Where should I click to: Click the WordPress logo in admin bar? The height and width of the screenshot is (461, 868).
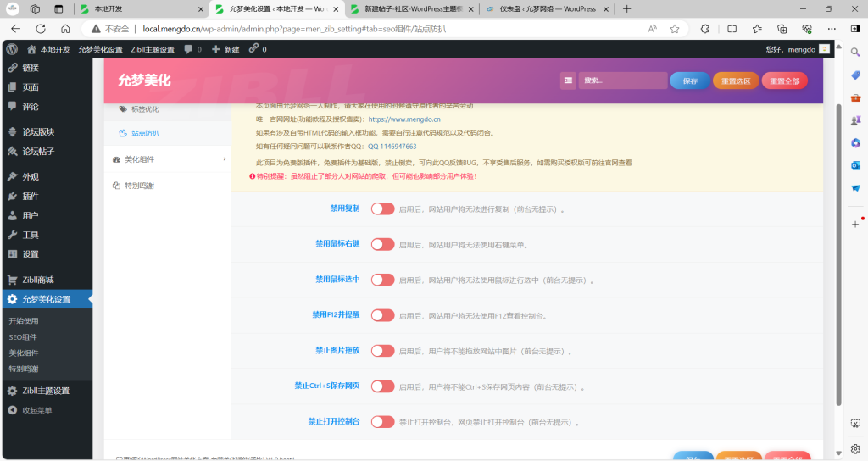click(x=12, y=49)
